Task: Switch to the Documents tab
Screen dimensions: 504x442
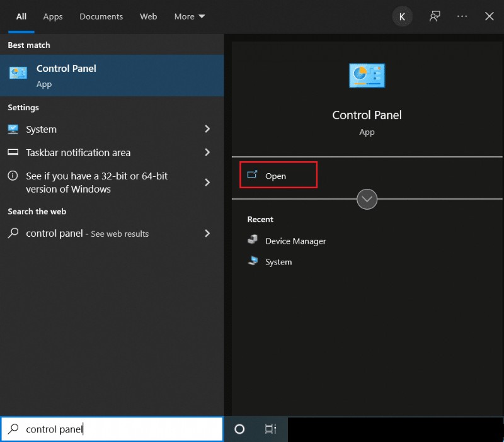Action: pos(101,16)
